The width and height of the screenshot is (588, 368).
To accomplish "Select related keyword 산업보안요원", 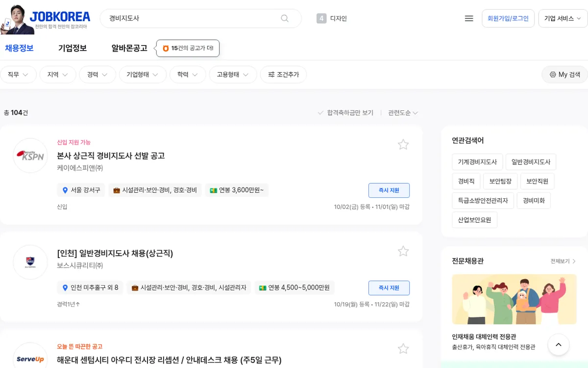I will tap(474, 220).
